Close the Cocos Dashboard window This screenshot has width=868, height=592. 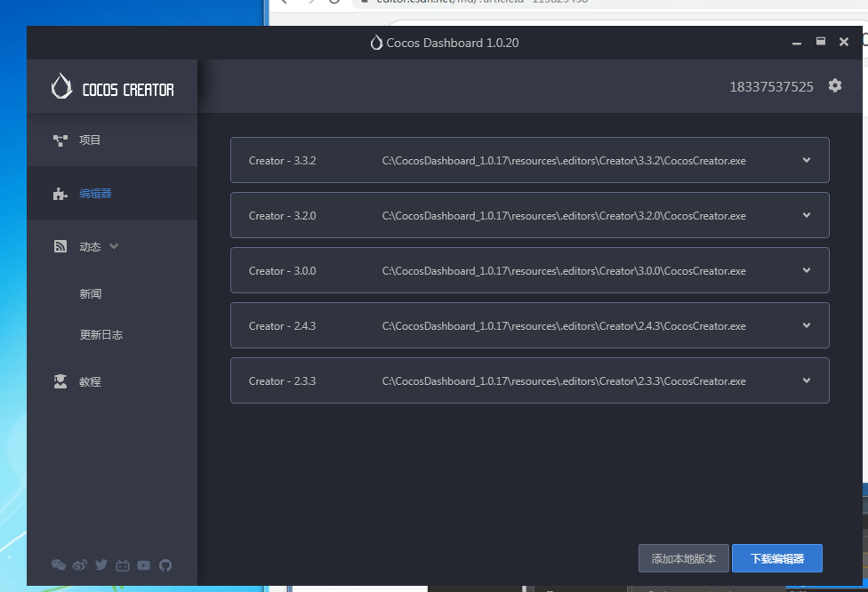(844, 42)
